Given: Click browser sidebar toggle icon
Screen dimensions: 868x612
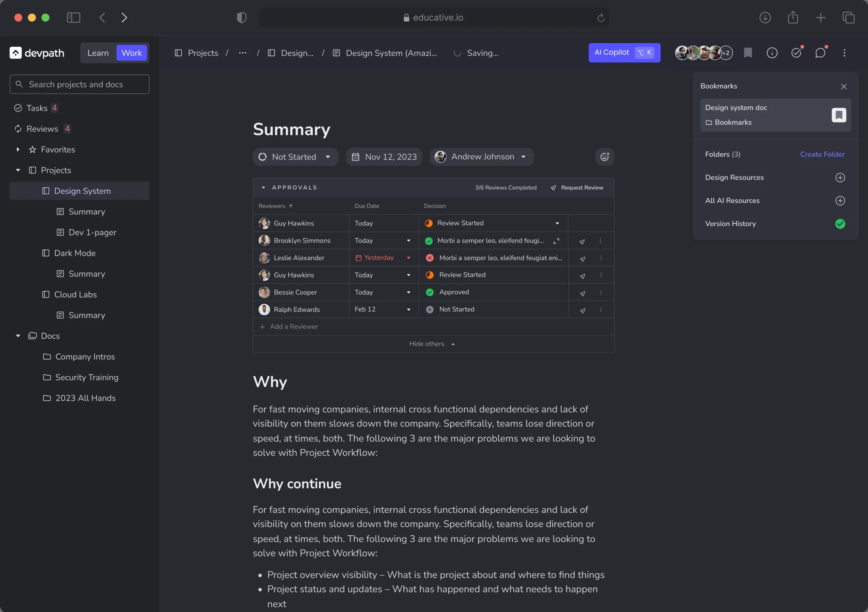Looking at the screenshot, I should 73,18.
